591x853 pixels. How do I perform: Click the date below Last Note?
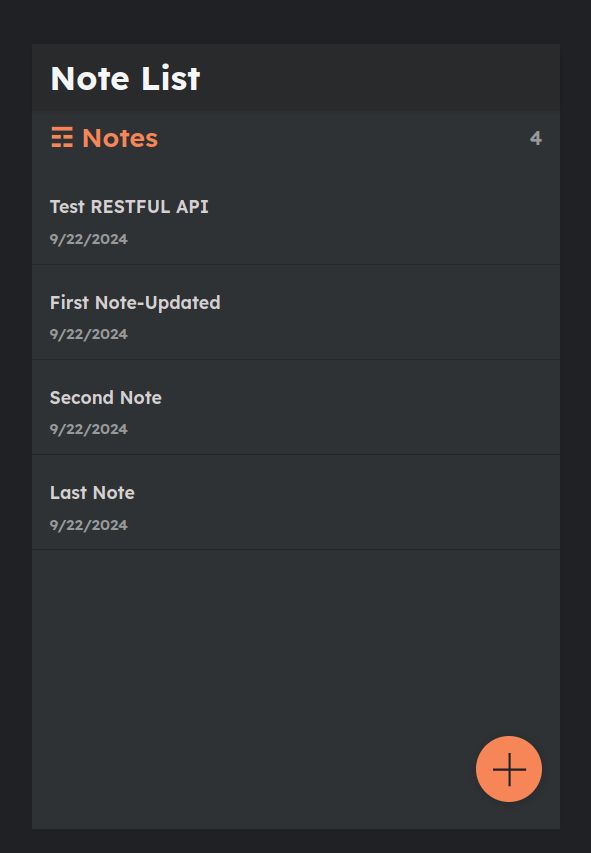coord(89,525)
